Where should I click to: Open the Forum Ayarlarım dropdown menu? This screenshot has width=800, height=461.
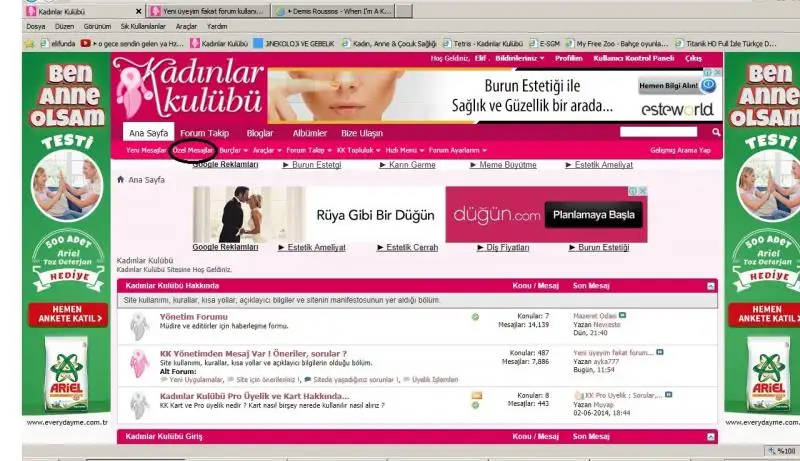click(454, 150)
